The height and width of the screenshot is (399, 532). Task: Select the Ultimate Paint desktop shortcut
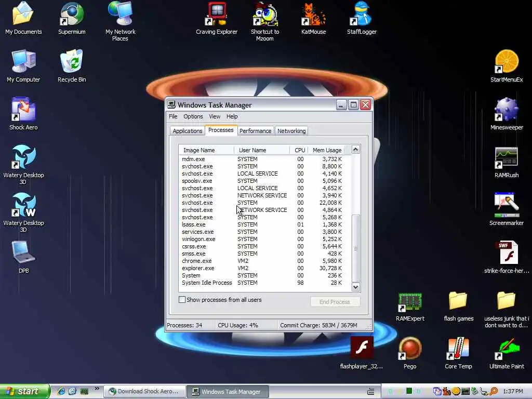click(507, 353)
